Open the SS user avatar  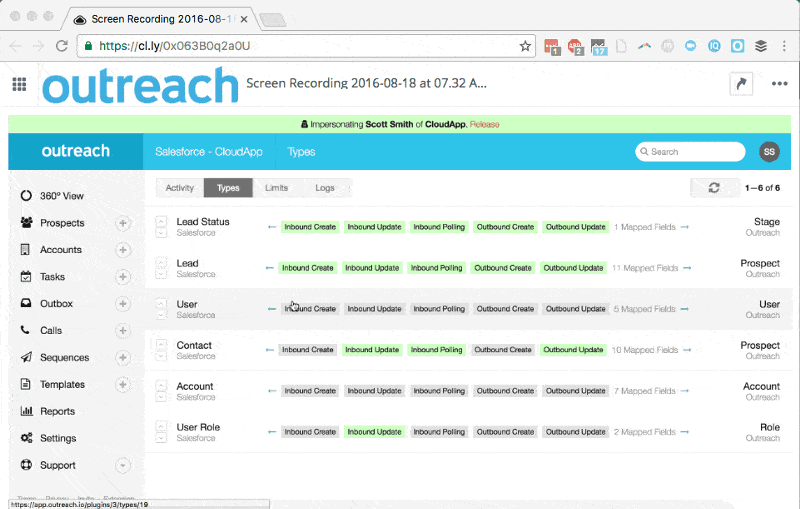[x=769, y=151]
